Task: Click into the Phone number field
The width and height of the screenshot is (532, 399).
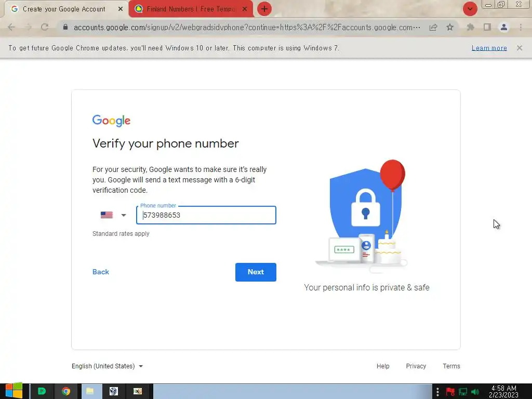Action: tap(206, 215)
